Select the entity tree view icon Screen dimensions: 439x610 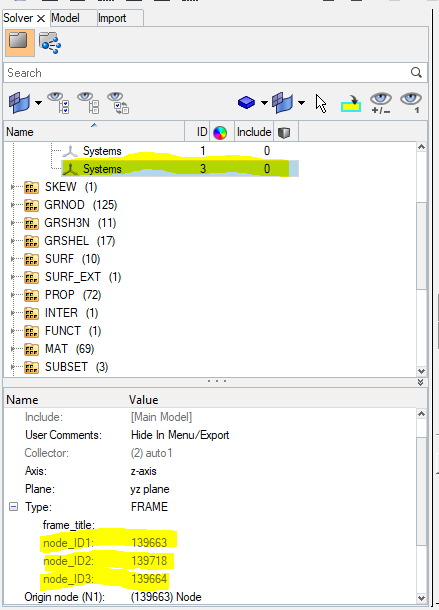[x=50, y=43]
